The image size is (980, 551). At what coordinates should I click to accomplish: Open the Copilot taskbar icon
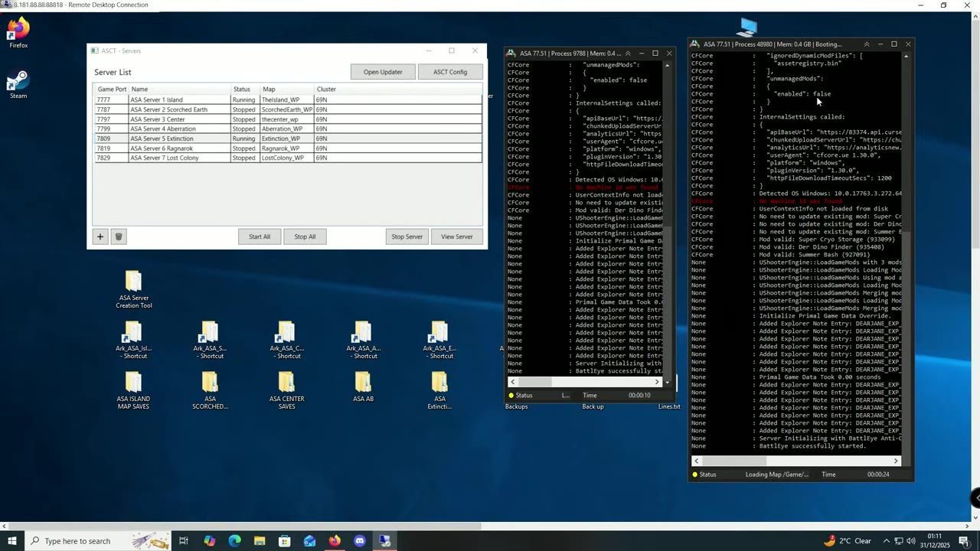pos(209,541)
